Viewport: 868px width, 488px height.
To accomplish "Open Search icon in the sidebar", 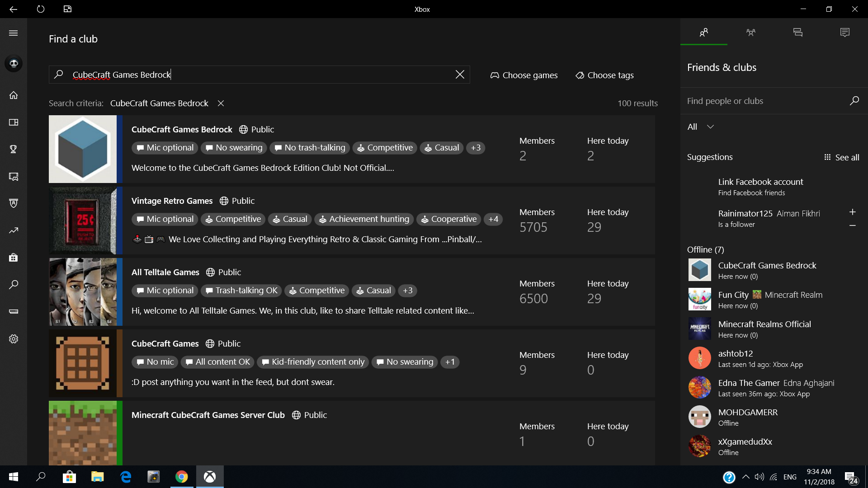I will click(14, 285).
